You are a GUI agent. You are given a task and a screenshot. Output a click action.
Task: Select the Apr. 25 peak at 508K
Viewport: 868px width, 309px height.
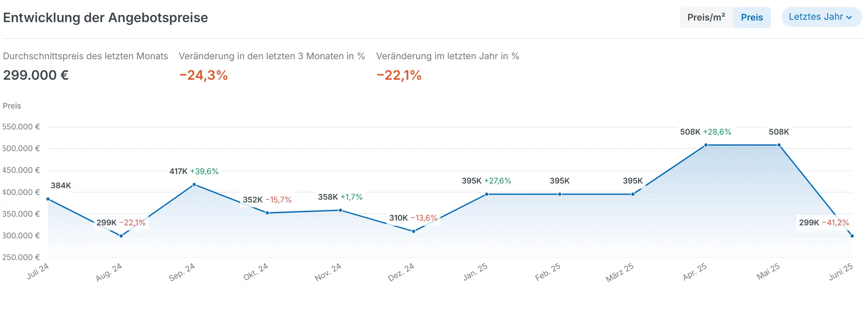point(706,145)
